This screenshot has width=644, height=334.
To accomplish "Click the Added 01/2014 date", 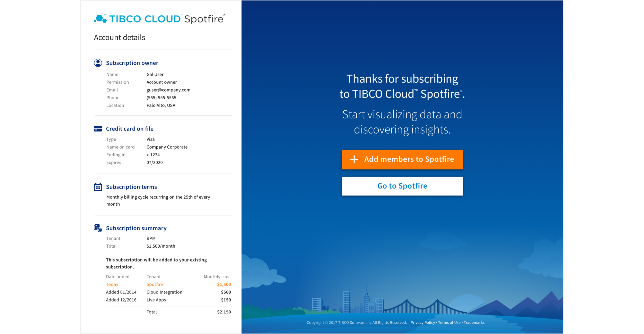I will pyautogui.click(x=121, y=292).
